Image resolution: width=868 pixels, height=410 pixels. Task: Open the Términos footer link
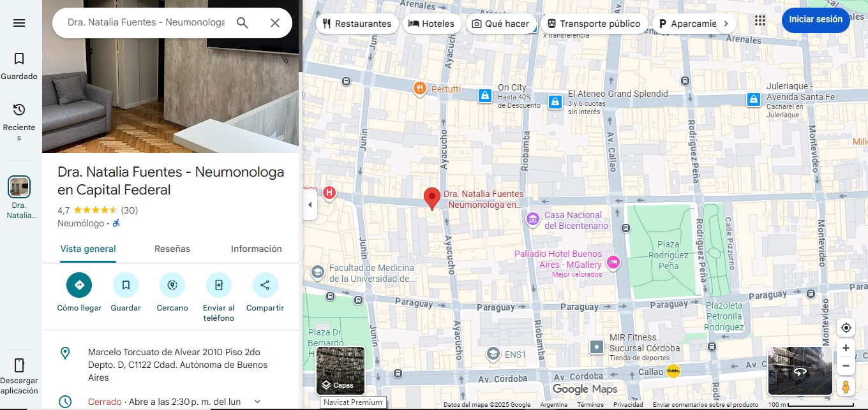pyautogui.click(x=590, y=405)
